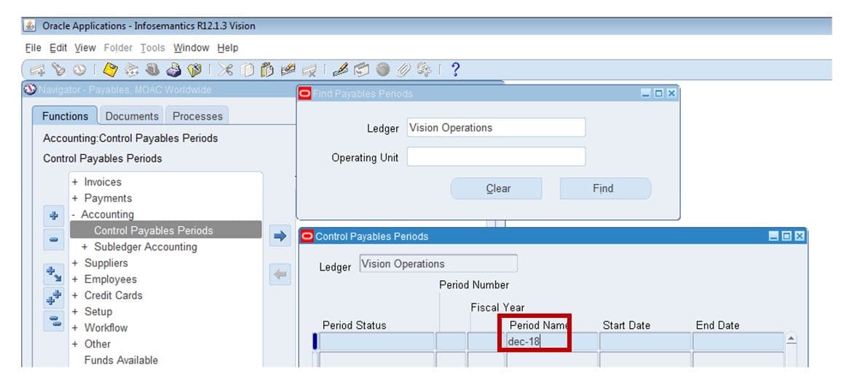Open the blue question mark Help icon

(455, 70)
